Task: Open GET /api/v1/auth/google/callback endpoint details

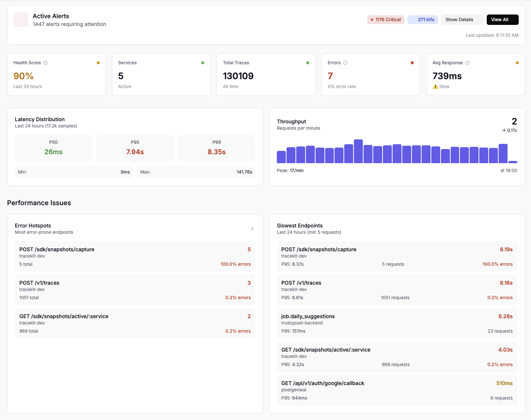Action: tap(397, 390)
